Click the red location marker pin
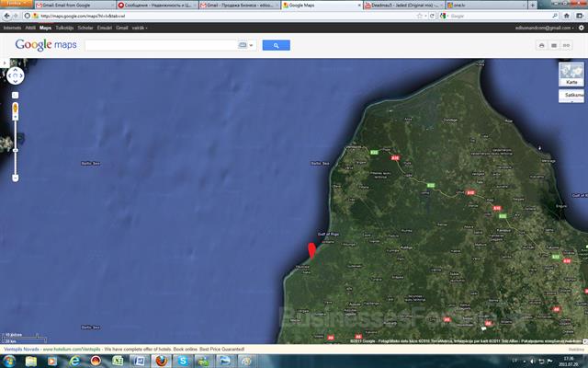This screenshot has width=588, height=368. point(311,250)
